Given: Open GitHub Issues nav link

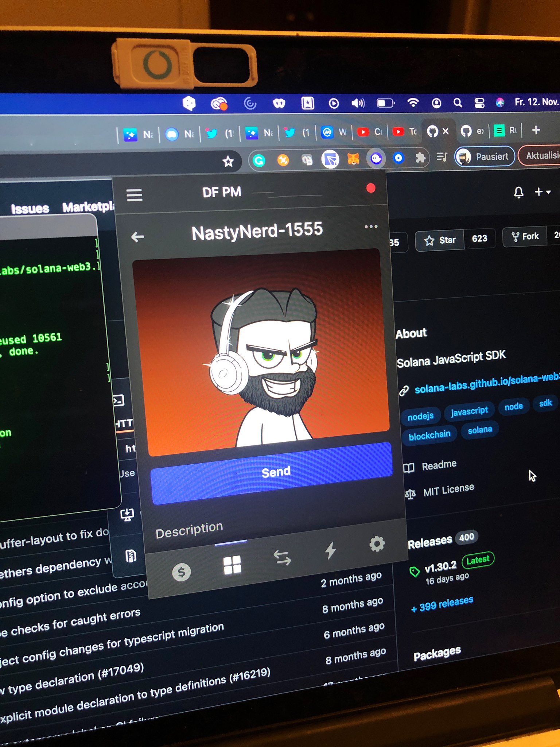Looking at the screenshot, I should point(30,209).
